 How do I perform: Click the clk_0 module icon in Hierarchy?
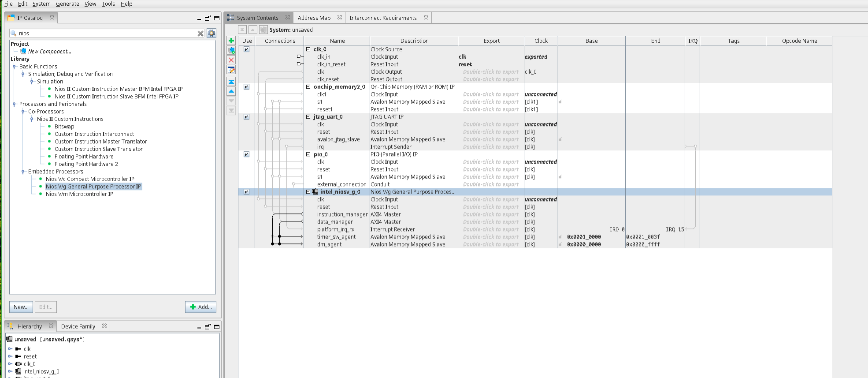[18, 364]
